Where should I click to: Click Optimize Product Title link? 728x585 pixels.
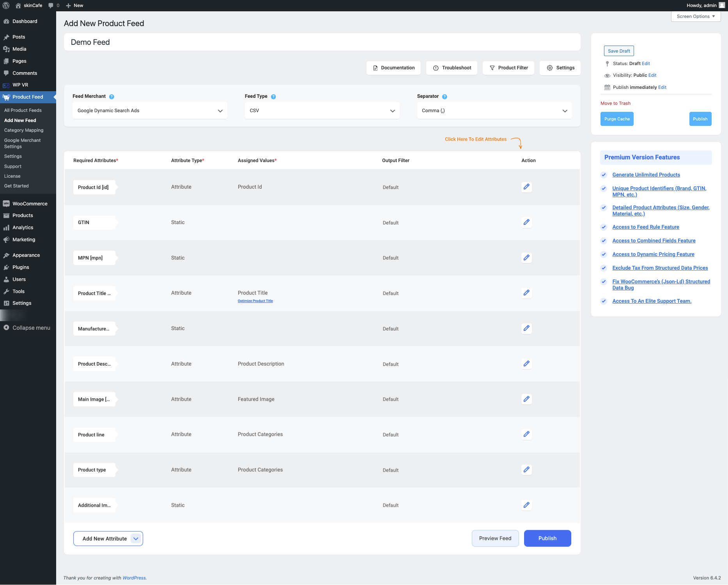click(255, 301)
